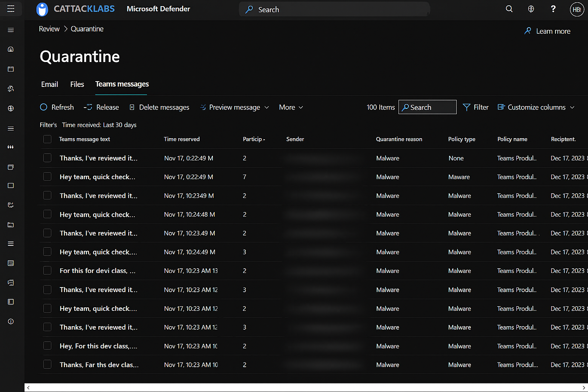Expand the Customize columns chevron
The height and width of the screenshot is (392, 588).
(572, 107)
